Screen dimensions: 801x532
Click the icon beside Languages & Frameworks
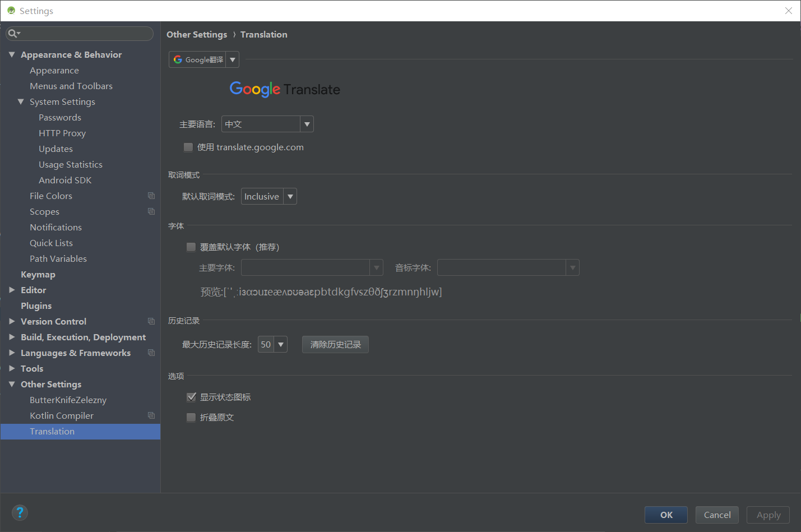coord(151,353)
